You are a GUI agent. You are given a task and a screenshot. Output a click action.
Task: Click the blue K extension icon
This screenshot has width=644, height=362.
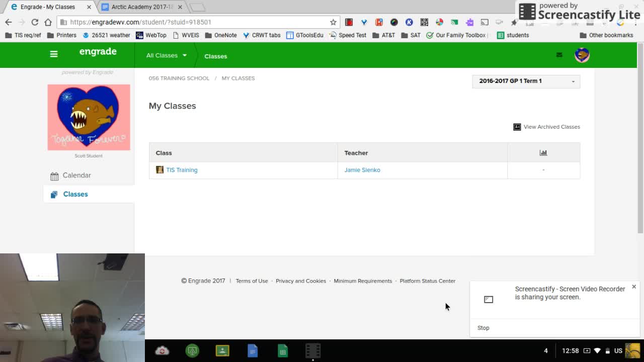click(409, 22)
